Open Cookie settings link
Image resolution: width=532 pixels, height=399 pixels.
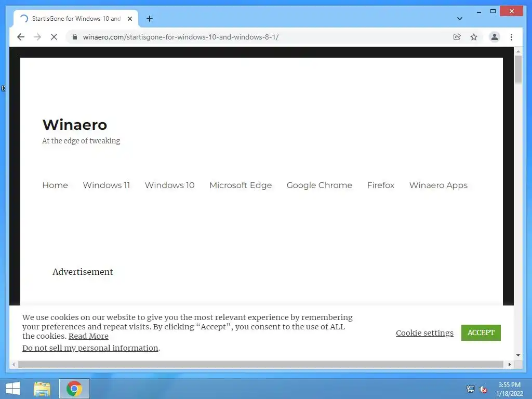click(x=424, y=333)
